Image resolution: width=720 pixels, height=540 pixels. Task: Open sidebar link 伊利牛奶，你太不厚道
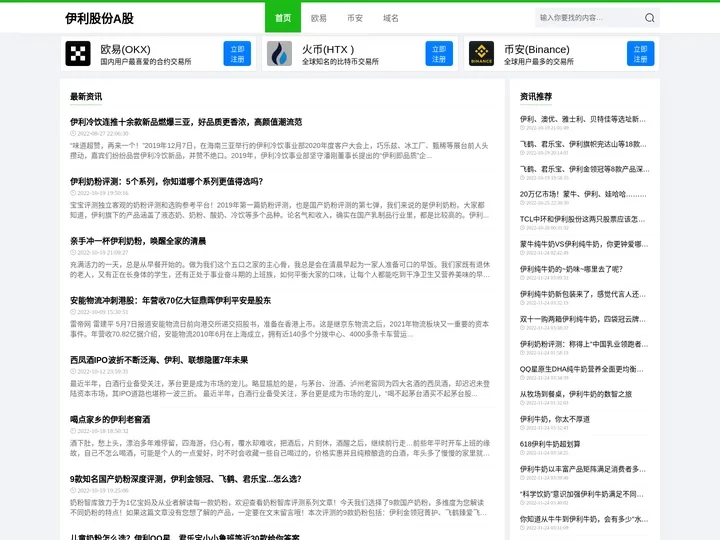(555, 419)
